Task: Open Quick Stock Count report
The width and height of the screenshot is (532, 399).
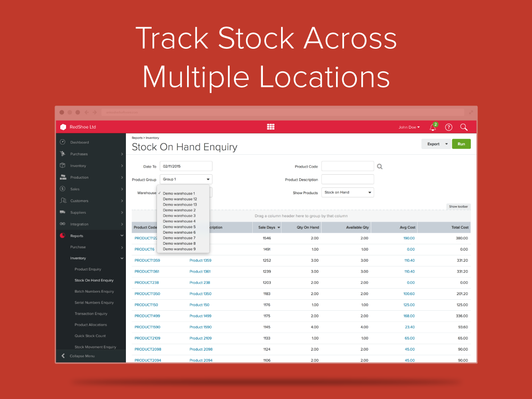Action: [x=90, y=336]
